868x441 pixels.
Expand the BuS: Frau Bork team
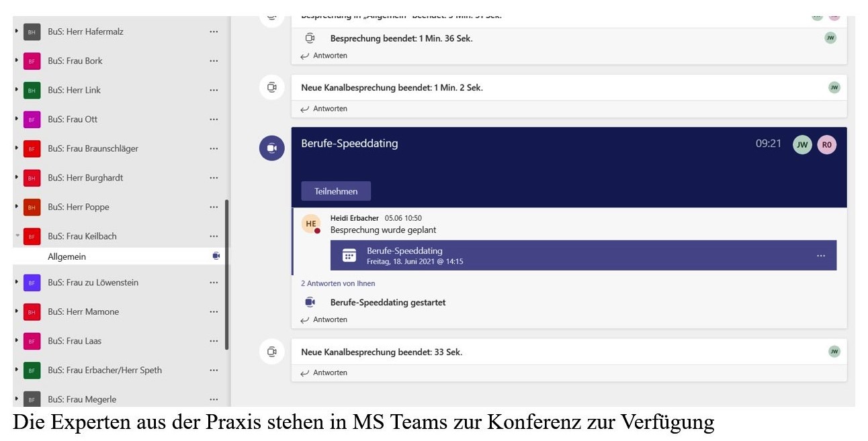click(17, 60)
